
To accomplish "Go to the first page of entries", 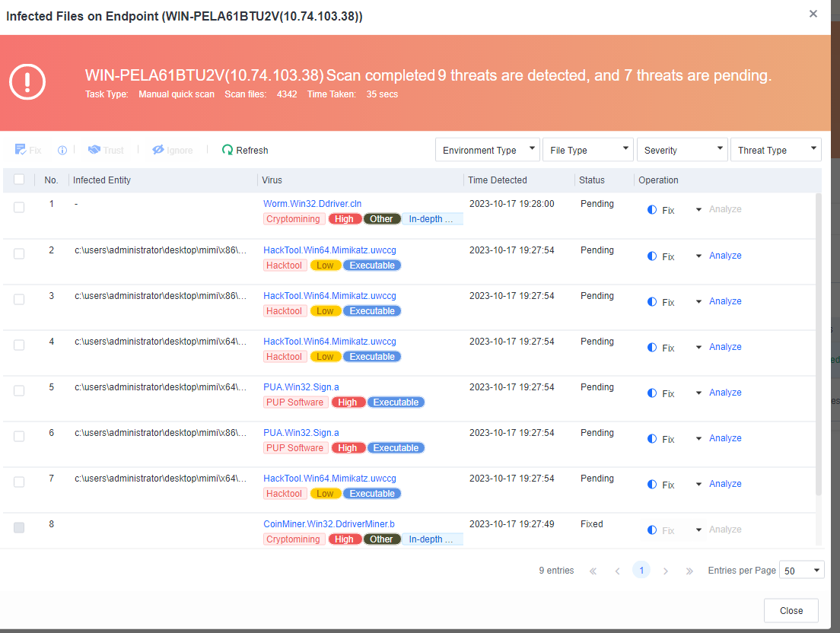I will tap(593, 571).
